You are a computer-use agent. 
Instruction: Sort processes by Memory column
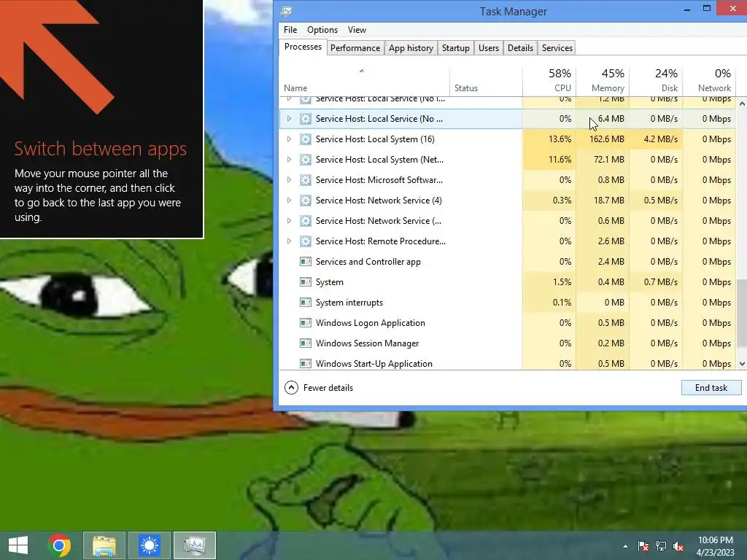pyautogui.click(x=603, y=82)
